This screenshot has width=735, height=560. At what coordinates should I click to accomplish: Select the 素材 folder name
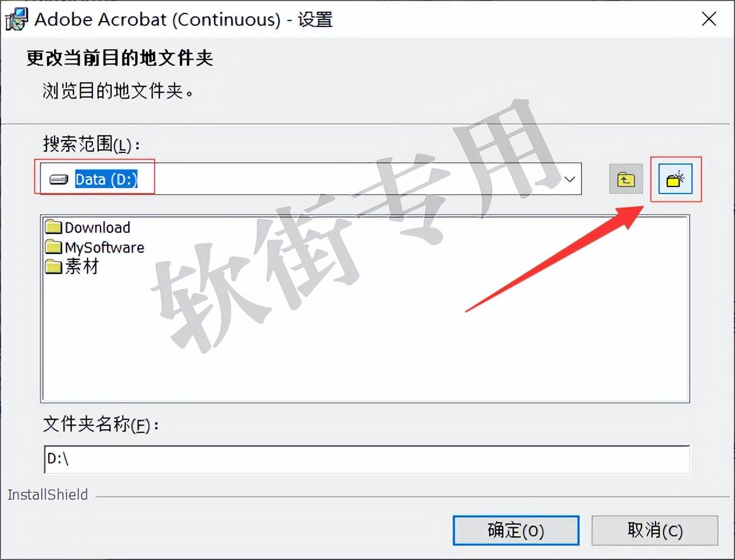point(82,266)
